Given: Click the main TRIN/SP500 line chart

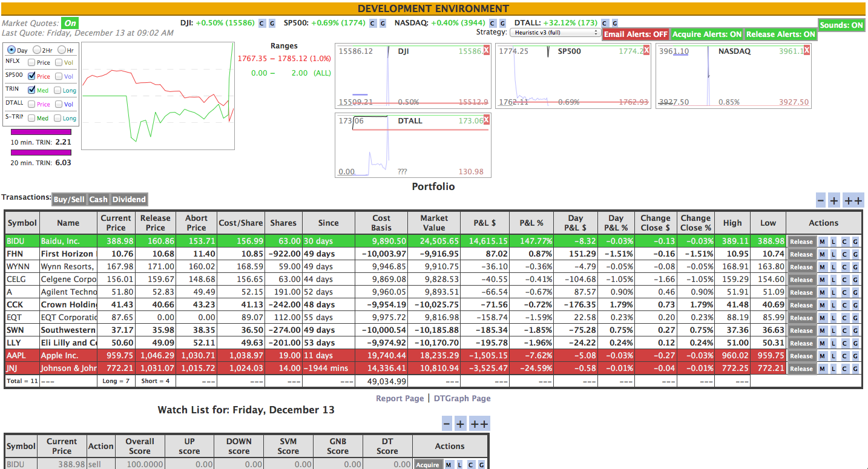Looking at the screenshot, I should point(158,96).
